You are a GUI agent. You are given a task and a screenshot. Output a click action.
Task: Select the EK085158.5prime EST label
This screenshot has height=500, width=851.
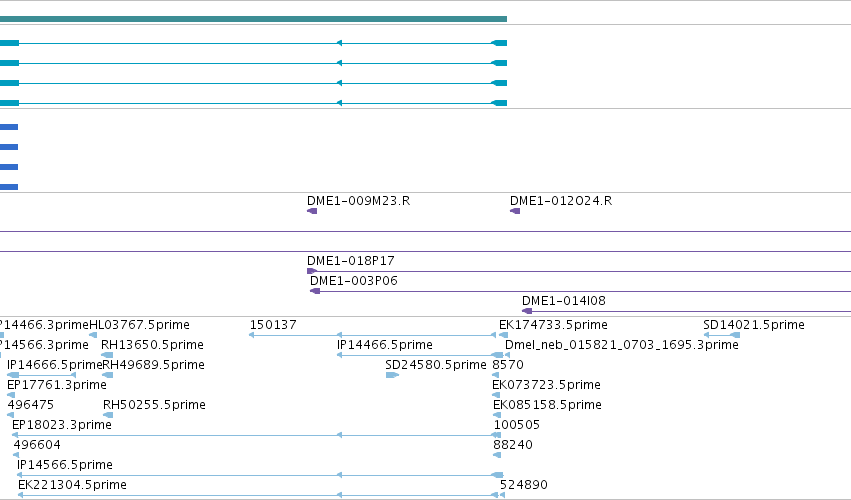(x=547, y=406)
